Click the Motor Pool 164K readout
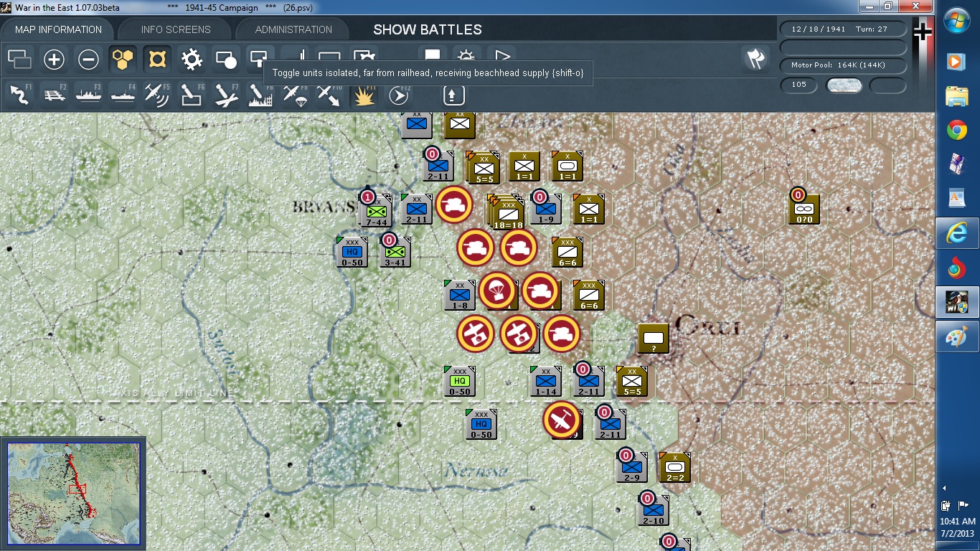The height and width of the screenshot is (551, 980). (x=844, y=65)
